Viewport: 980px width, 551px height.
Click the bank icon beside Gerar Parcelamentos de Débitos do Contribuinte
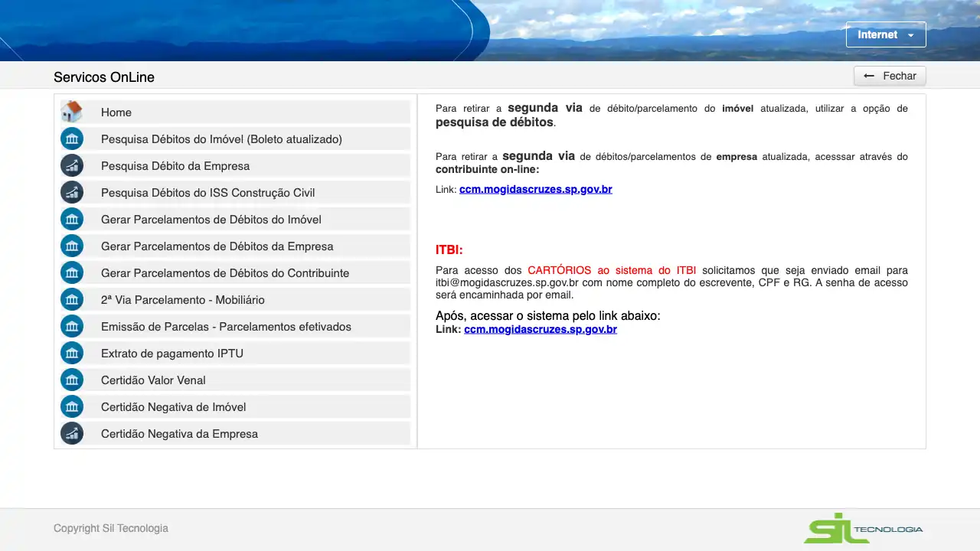point(72,272)
